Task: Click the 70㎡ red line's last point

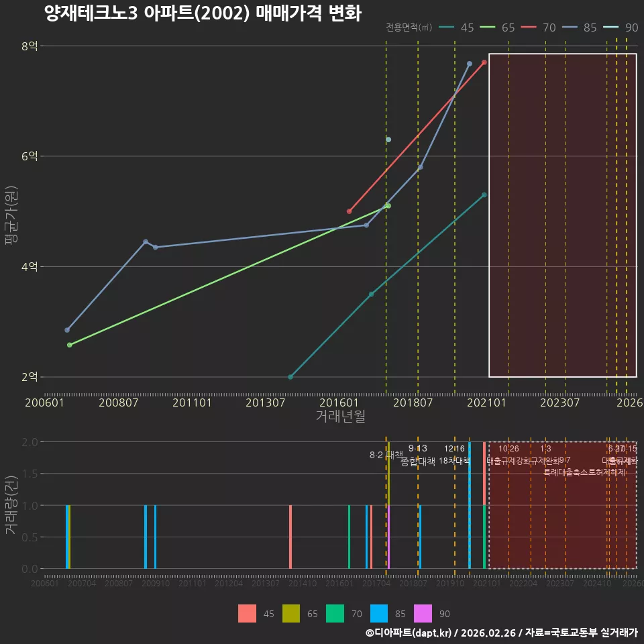Action: click(x=484, y=62)
